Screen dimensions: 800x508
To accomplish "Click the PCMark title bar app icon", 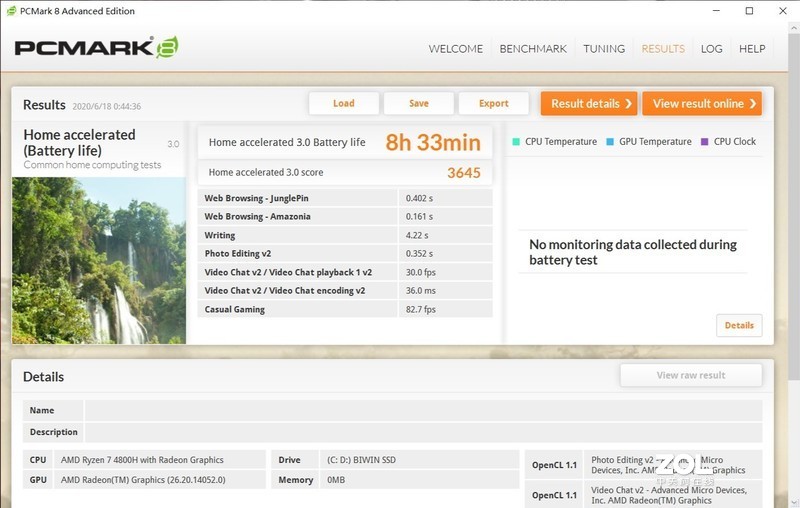I will [x=11, y=11].
